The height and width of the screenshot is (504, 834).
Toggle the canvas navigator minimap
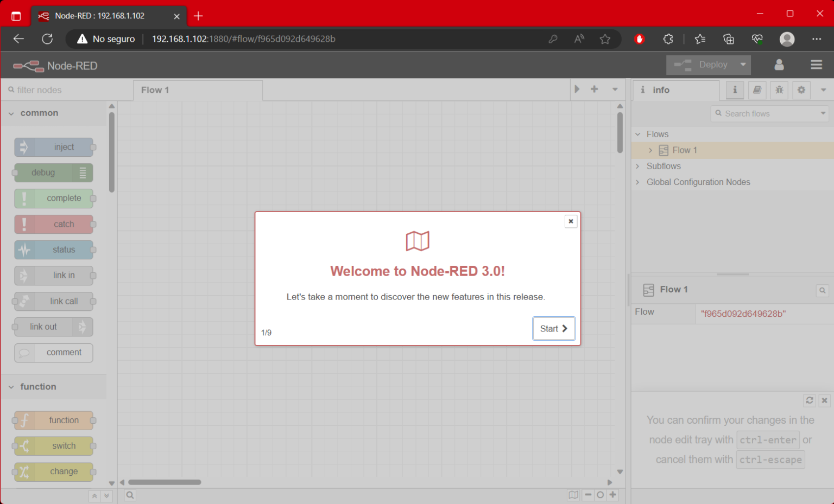click(x=573, y=495)
